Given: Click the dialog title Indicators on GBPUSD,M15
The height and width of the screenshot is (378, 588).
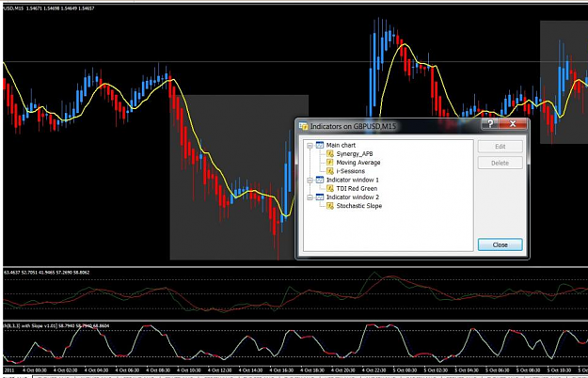Looking at the screenshot, I should [353, 126].
